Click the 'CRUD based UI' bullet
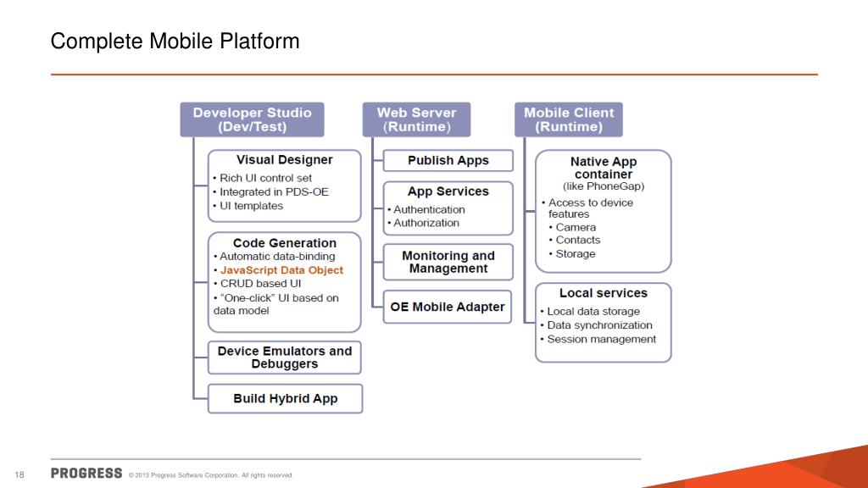Viewport: 868px width, 488px height. click(258, 284)
